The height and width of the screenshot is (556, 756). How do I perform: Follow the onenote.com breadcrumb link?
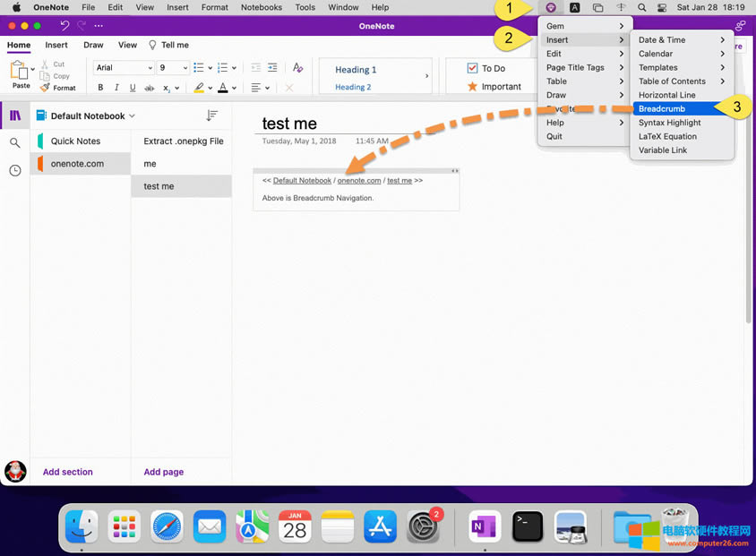[359, 181]
